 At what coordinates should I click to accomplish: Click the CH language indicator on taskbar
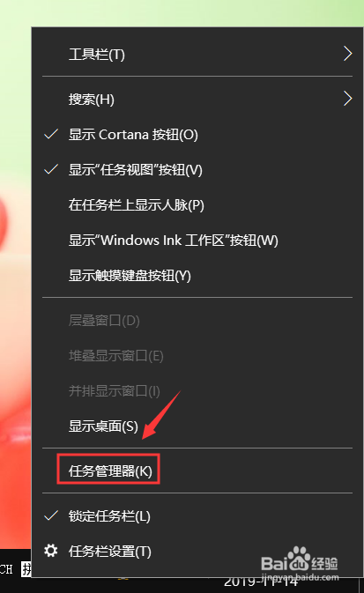(x=6, y=569)
